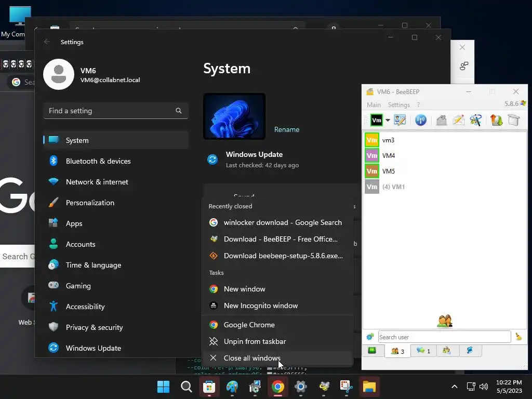The height and width of the screenshot is (399, 532).
Task: Select user (4) VM1 in BeeBEEP list
Action: click(x=445, y=187)
